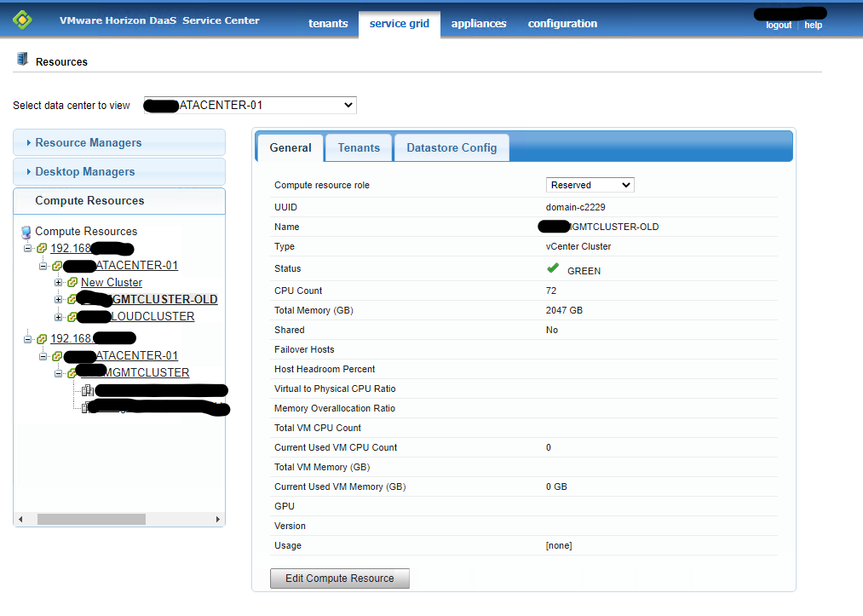Viewport: 863px width, 616px height.
Task: Click the Virtual to Physical CPU Ratio label
Action: coord(335,389)
